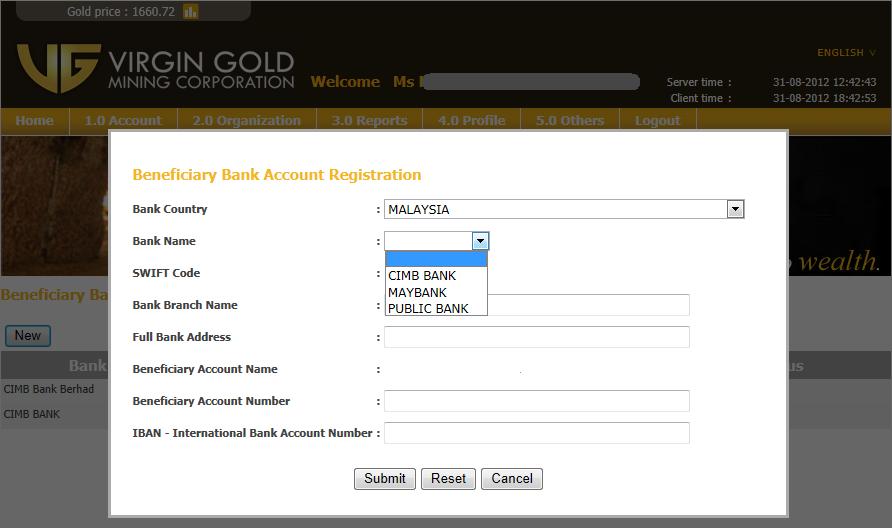
Task: Submit the bank account registration
Action: click(385, 478)
